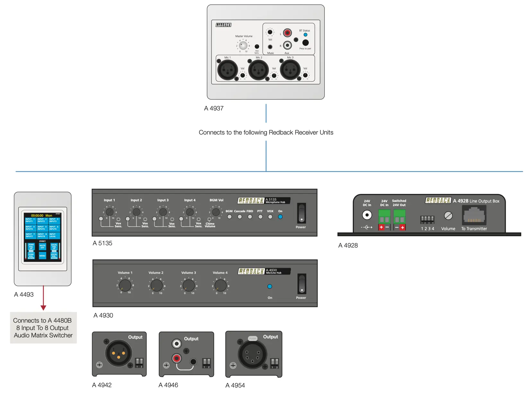The image size is (532, 400).
Task: Toggle the DIP switches on A 4954
Action: (x=275, y=363)
